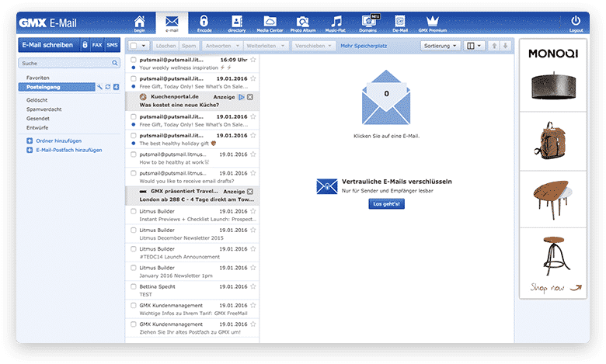606x364 pixels.
Task: Open the Sortierung dropdown
Action: [x=441, y=47]
